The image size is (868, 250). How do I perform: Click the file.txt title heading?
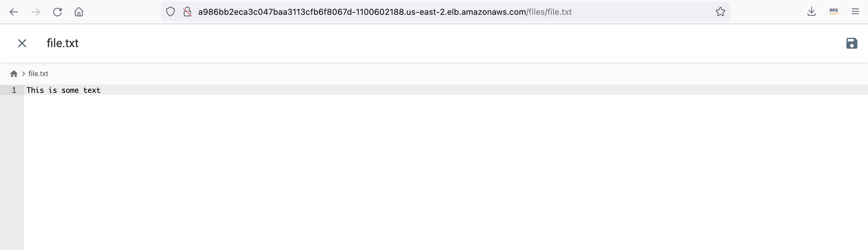(x=62, y=43)
